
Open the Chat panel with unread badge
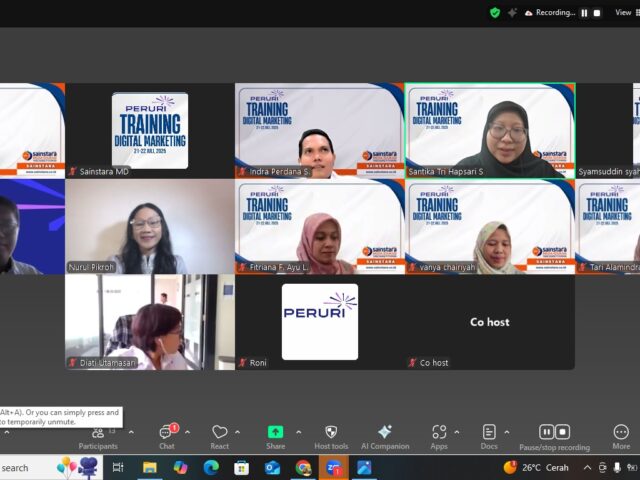[x=167, y=438]
